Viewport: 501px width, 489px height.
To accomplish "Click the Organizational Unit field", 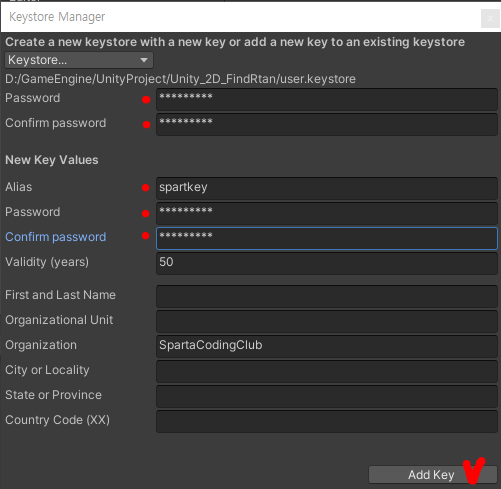I will point(327,321).
